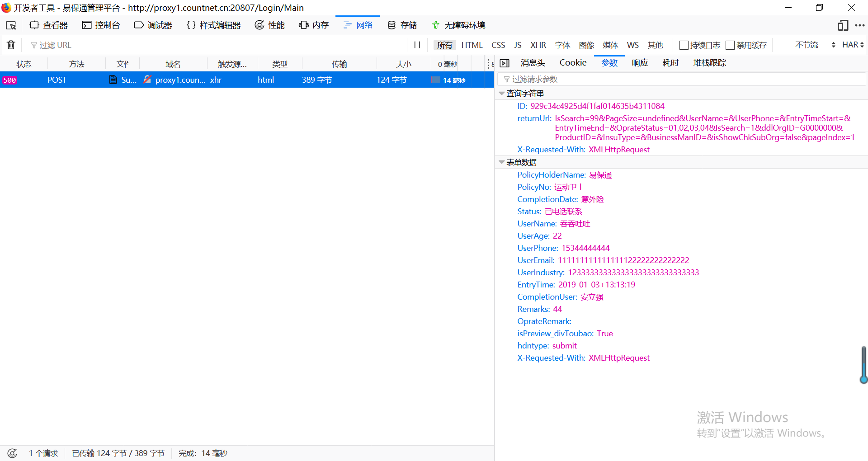Open the HAR dropdown menu
Image resolution: width=868 pixels, height=461 pixels.
click(853, 45)
